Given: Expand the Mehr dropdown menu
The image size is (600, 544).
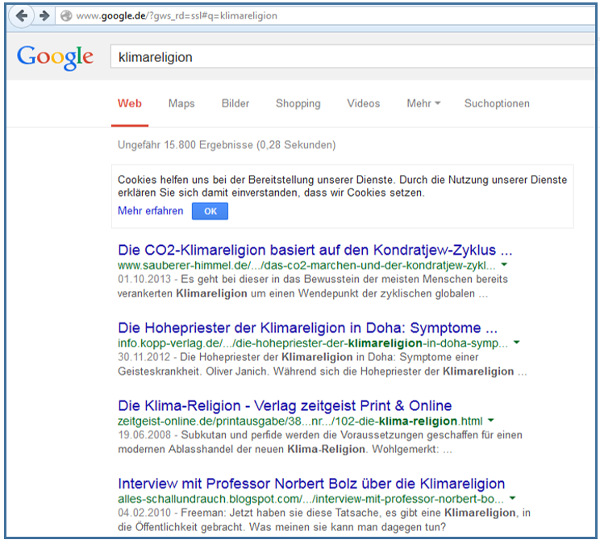Looking at the screenshot, I should (423, 104).
